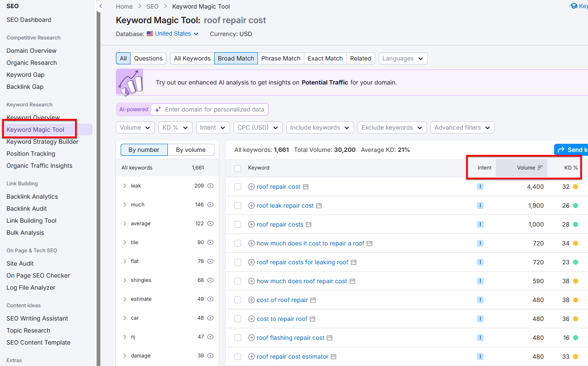Open the Volume filter dropdown
The width and height of the screenshot is (588, 366).
point(135,127)
